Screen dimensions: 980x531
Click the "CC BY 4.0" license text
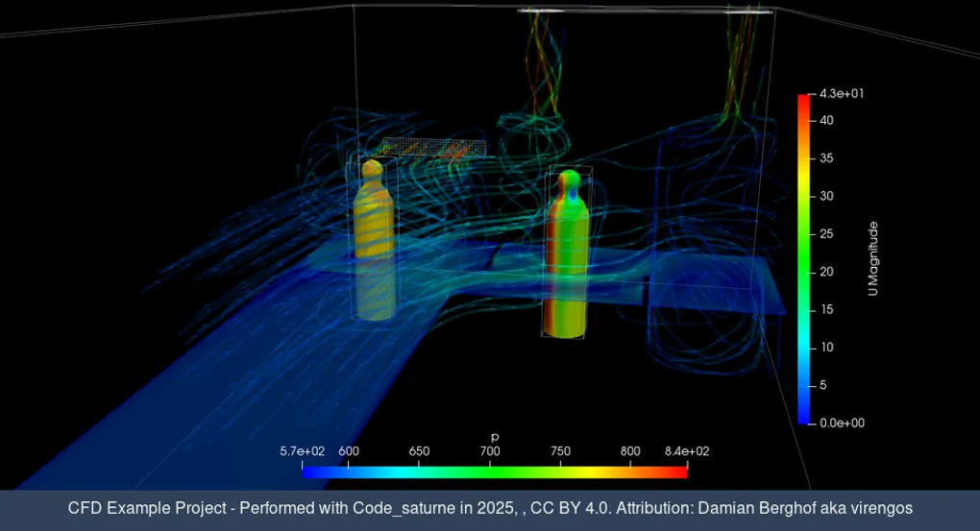pos(572,508)
